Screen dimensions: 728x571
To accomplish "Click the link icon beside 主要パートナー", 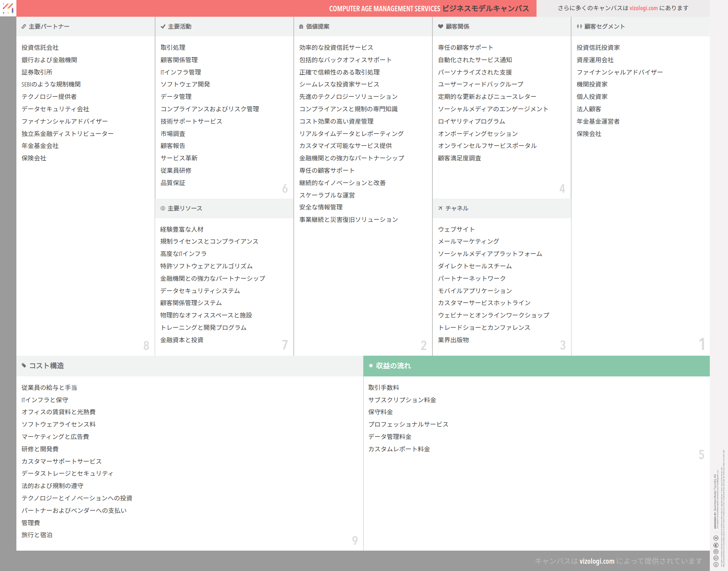I will click(x=24, y=27).
